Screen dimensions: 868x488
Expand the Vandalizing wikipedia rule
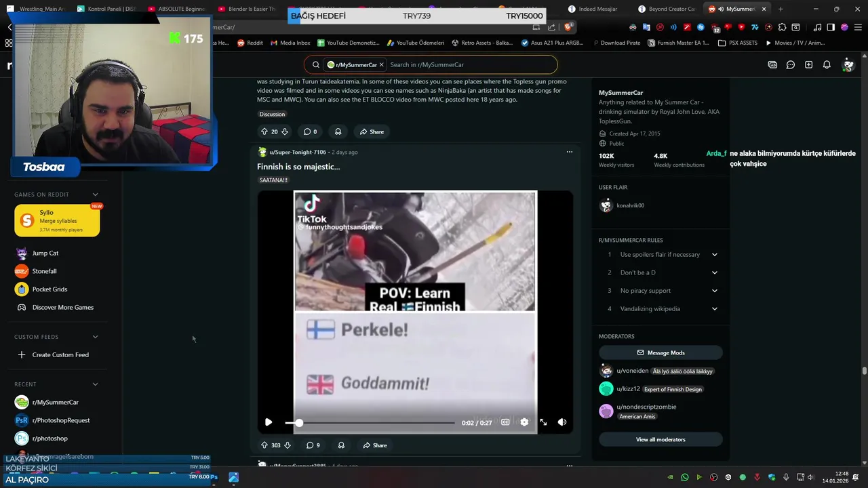pyautogui.click(x=714, y=309)
